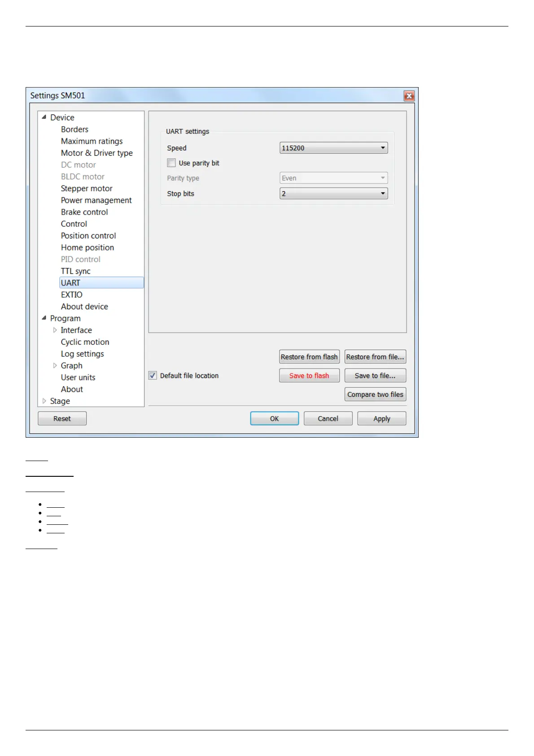This screenshot has width=534, height=756.
Task: Click Restore from flash button
Action: point(309,356)
